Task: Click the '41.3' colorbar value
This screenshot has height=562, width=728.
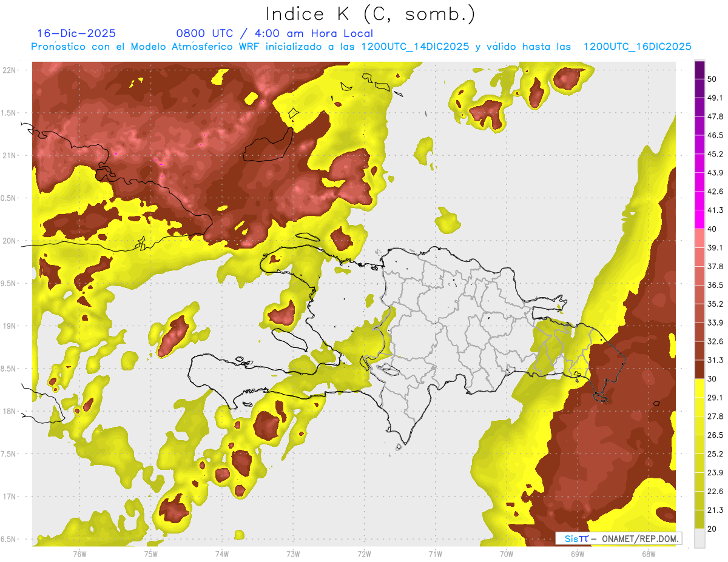Action: [x=715, y=210]
